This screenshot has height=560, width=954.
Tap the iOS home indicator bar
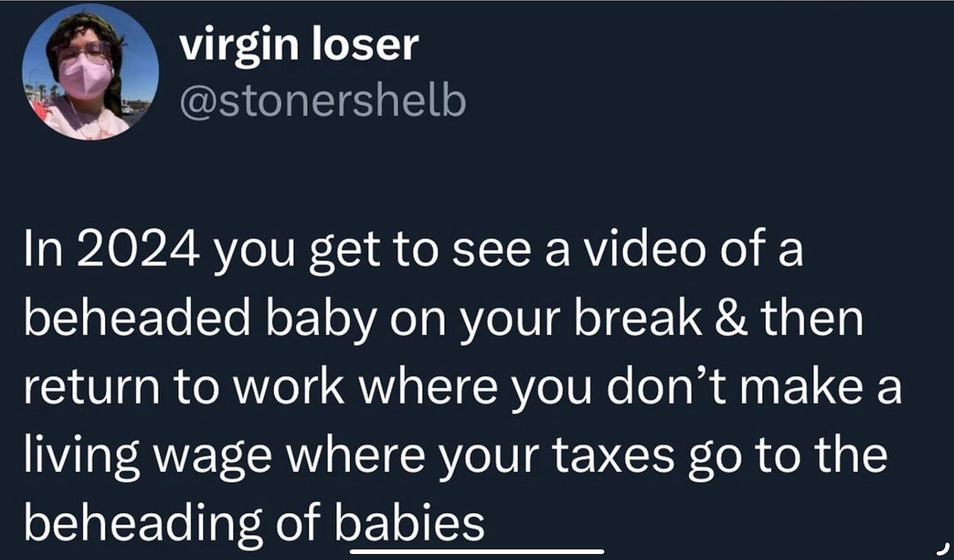point(477,552)
